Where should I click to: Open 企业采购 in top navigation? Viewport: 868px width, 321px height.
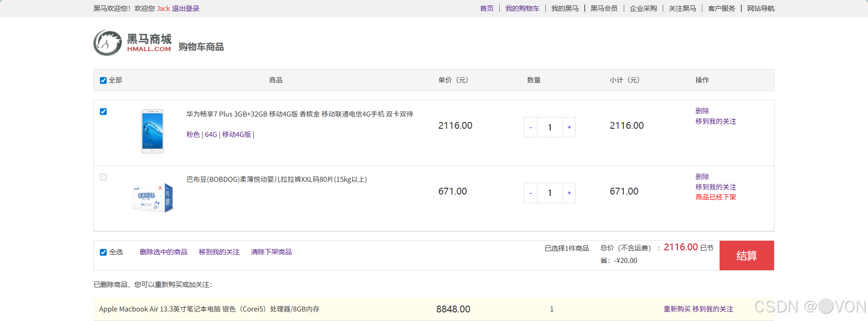point(643,9)
